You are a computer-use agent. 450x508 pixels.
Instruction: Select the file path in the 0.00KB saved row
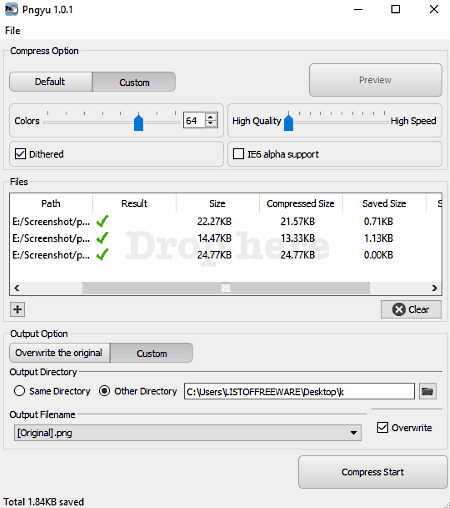51,255
